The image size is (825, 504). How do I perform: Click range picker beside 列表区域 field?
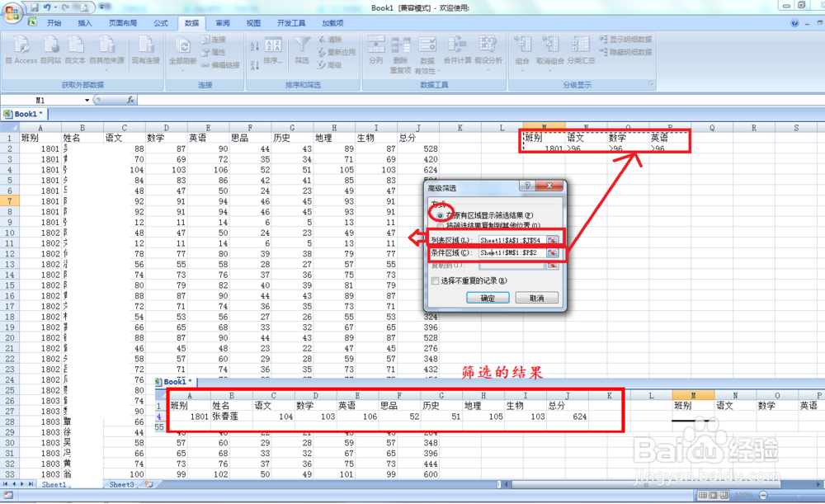(551, 240)
